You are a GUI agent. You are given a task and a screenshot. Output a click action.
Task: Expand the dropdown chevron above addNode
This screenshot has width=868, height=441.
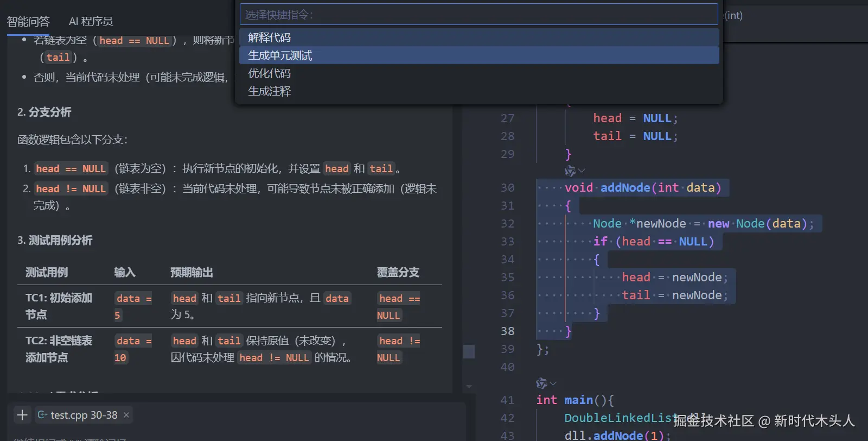[582, 171]
